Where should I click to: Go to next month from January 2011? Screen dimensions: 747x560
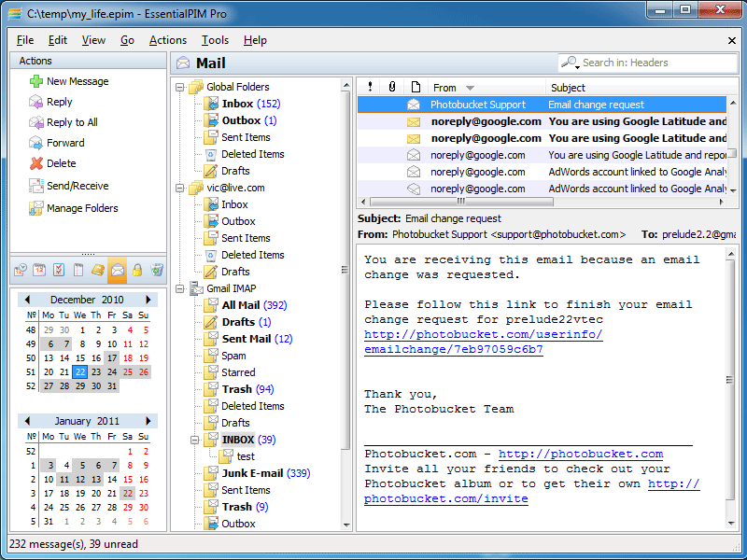point(148,421)
